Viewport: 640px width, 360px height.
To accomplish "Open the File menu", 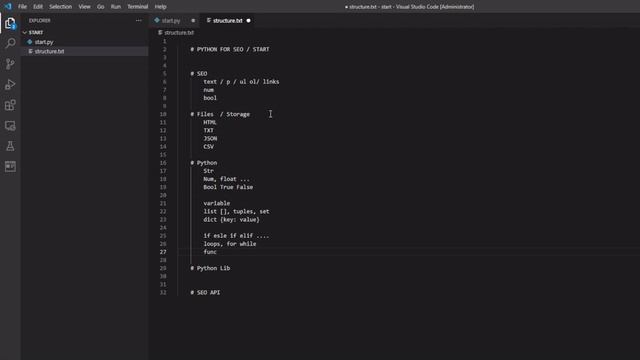I will coord(22,7).
